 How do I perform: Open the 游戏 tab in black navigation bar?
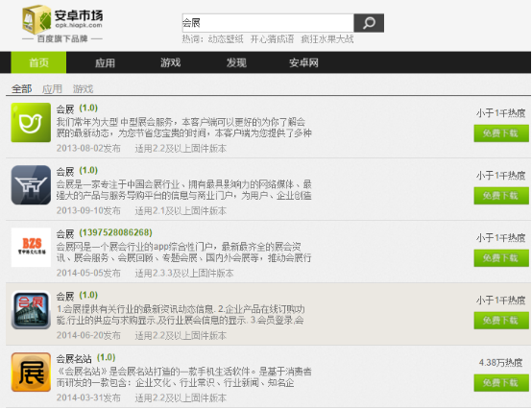coord(170,62)
